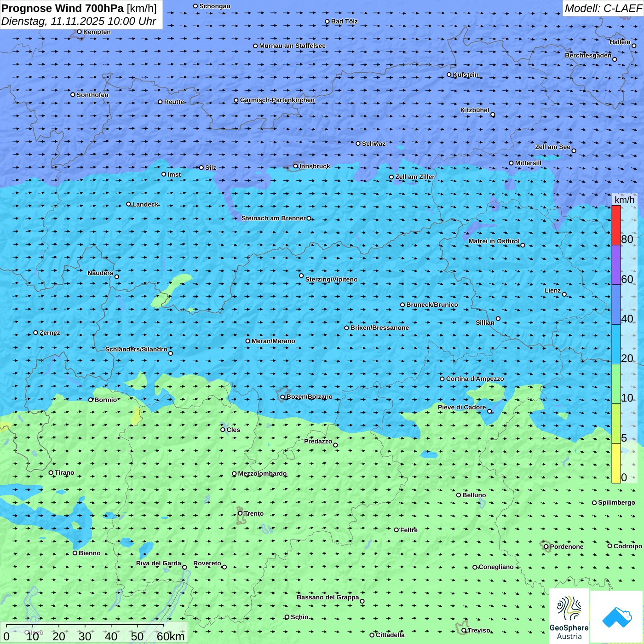Click the 'km/h' legend heading
The image size is (644, 644).
click(x=625, y=200)
